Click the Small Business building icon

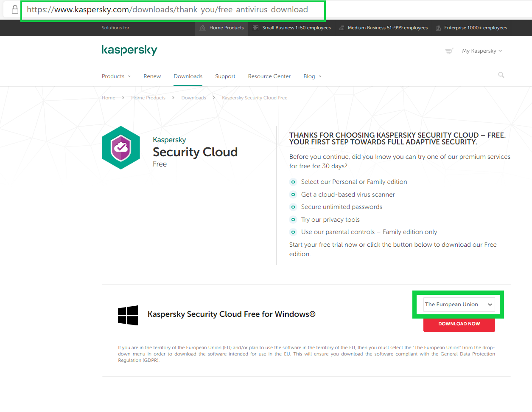tap(255, 28)
